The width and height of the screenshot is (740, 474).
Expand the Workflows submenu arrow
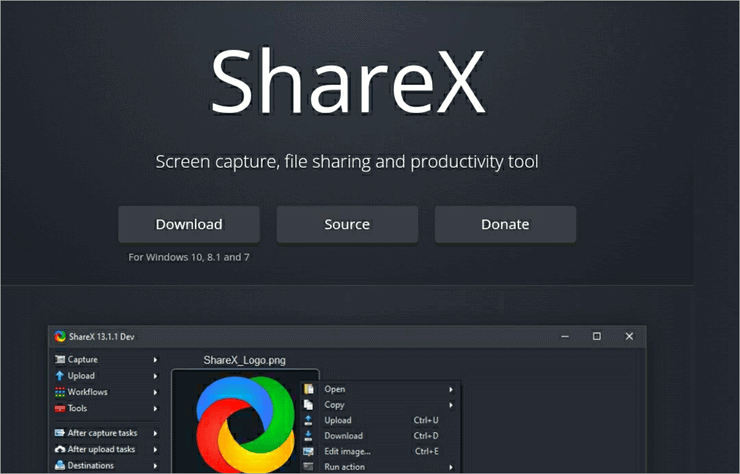point(155,392)
